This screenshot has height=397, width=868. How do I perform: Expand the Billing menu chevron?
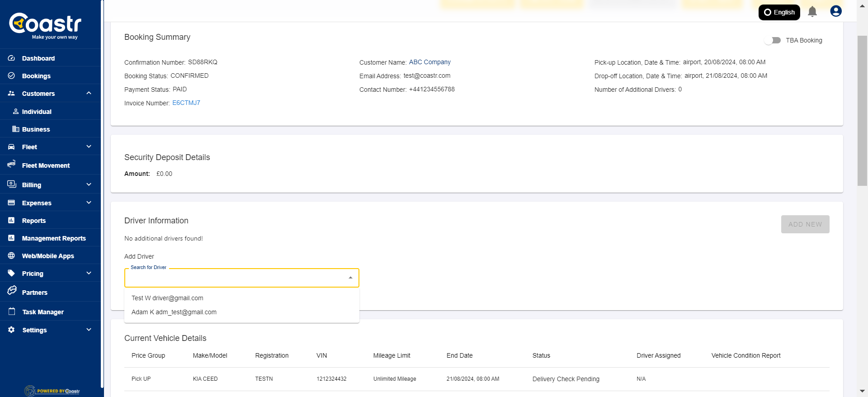click(89, 184)
